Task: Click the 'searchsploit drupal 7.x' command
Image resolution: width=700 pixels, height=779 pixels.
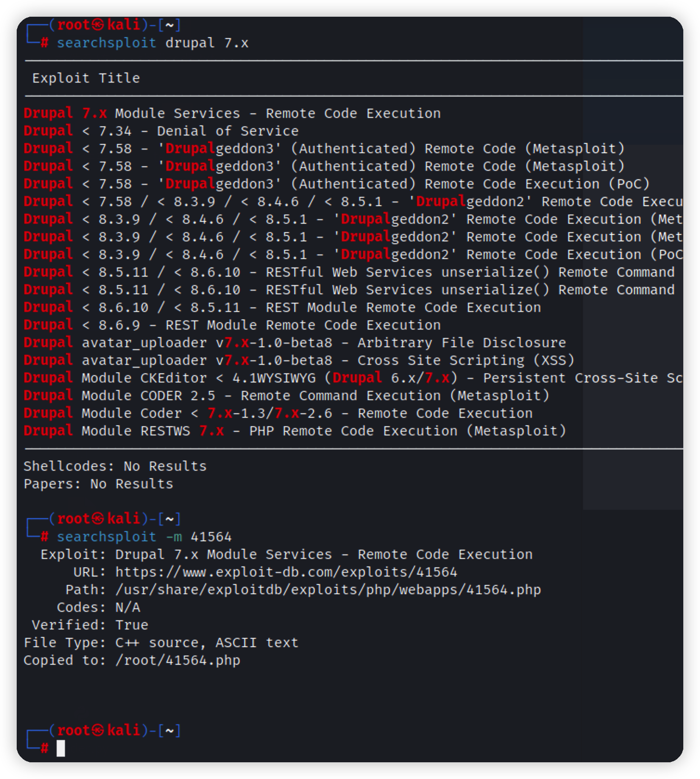Action: 153,43
